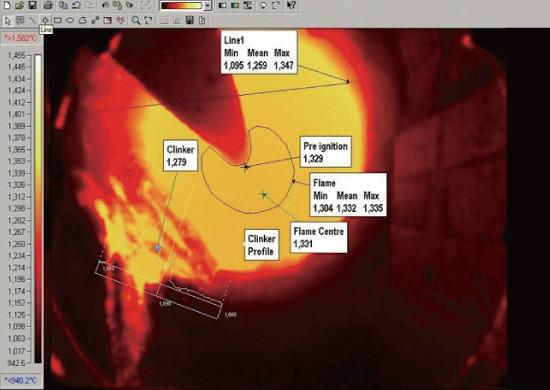Select the crosshair spot measurement tool
Viewport: 550px width, 390px height.
click(45, 20)
